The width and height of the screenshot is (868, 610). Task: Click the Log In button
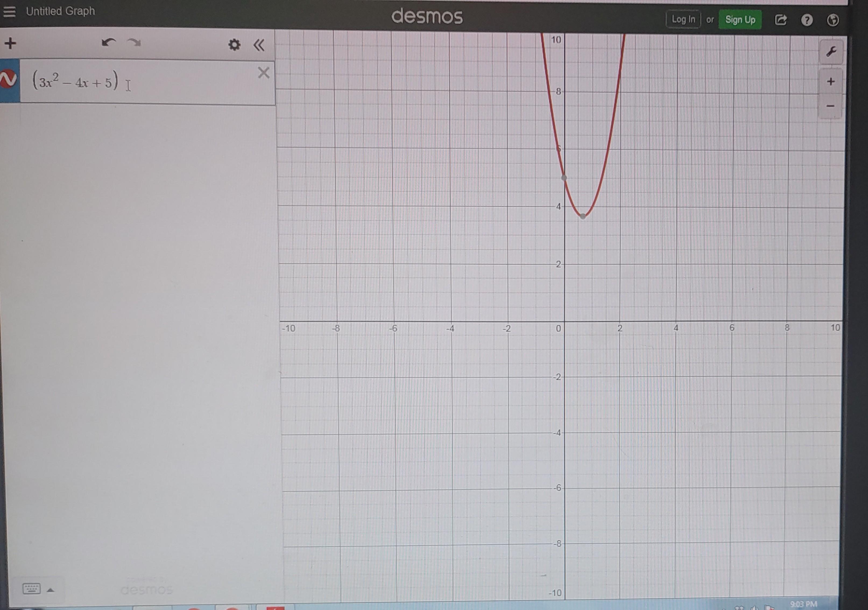(x=683, y=20)
